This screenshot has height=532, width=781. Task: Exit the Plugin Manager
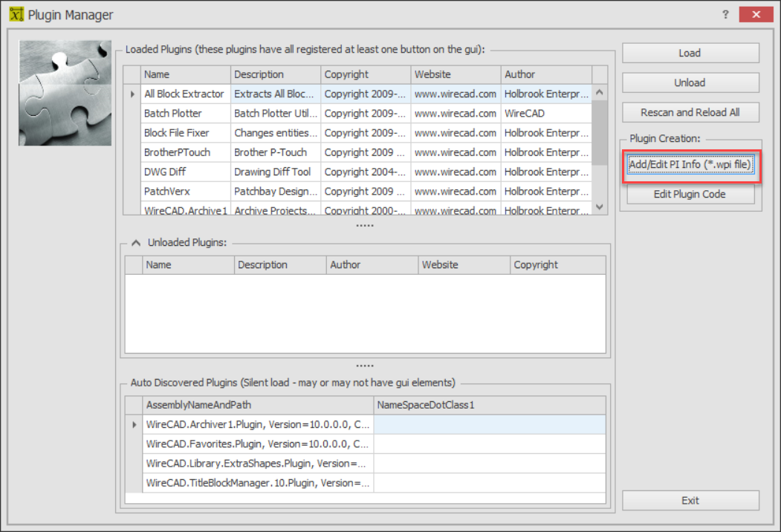(x=690, y=501)
